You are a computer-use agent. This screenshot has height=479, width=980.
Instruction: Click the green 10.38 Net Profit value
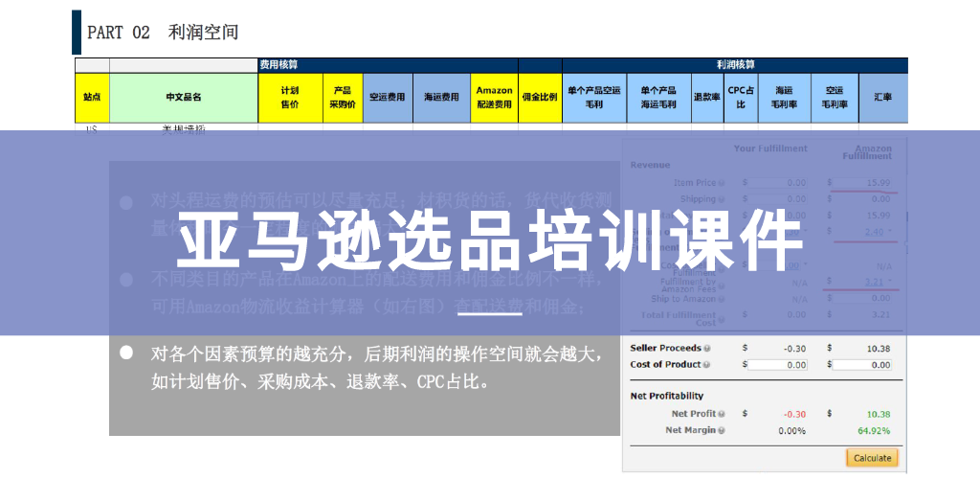[x=879, y=414]
